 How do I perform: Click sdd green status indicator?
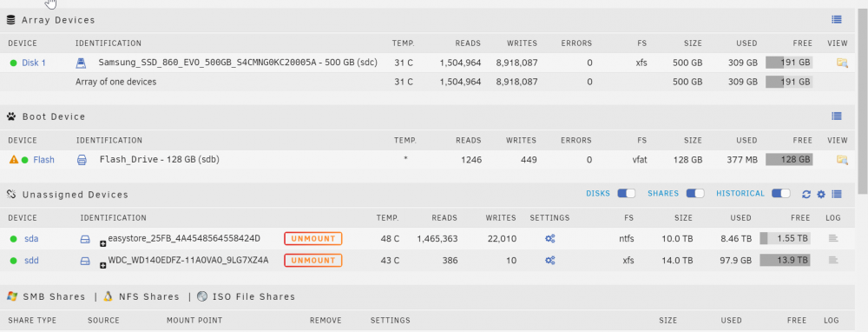[13, 261]
